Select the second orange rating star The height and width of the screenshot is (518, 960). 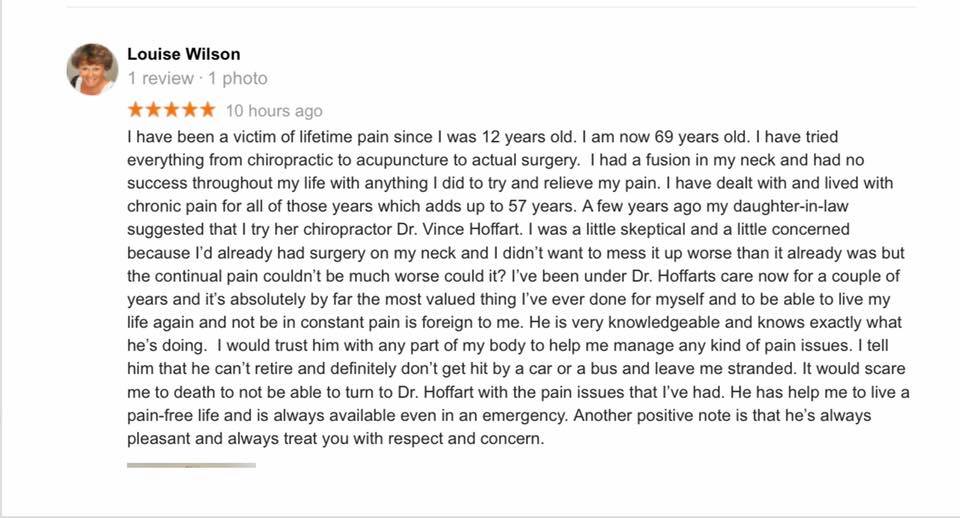tap(154, 110)
